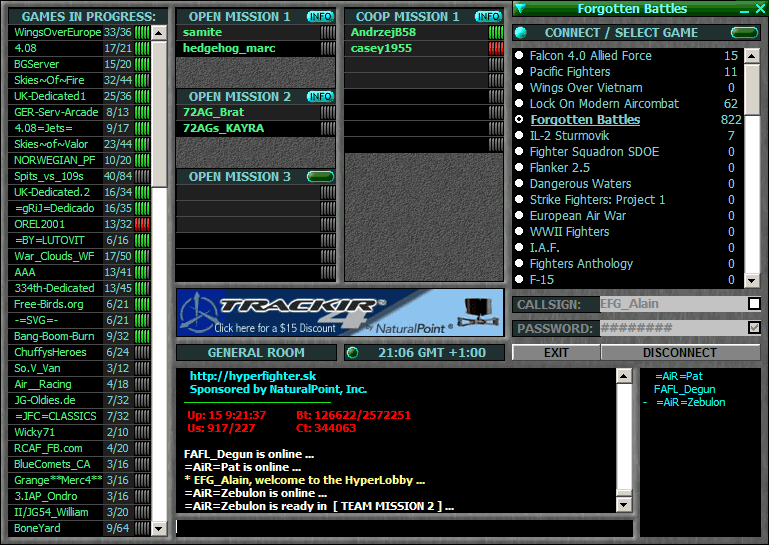Click the Games In Progress header
Screen dimensions: 769x545
[x=88, y=17]
